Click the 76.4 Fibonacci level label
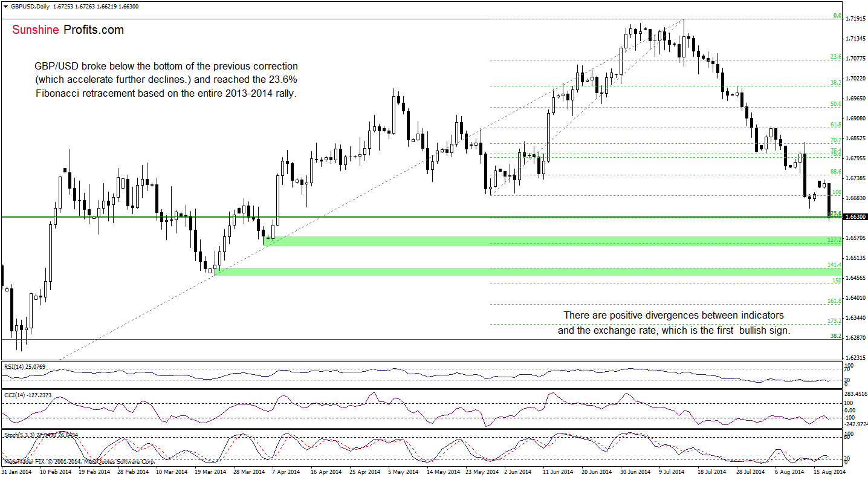 pos(836,150)
